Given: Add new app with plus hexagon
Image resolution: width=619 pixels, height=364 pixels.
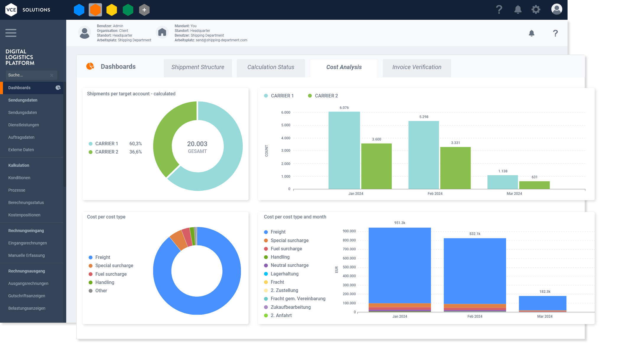Looking at the screenshot, I should [x=144, y=10].
